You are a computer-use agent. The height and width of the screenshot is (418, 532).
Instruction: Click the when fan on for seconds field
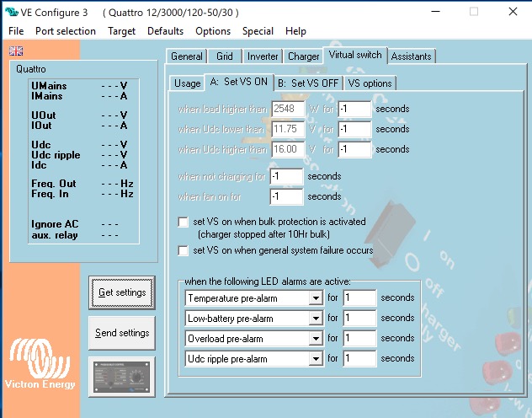(x=286, y=196)
